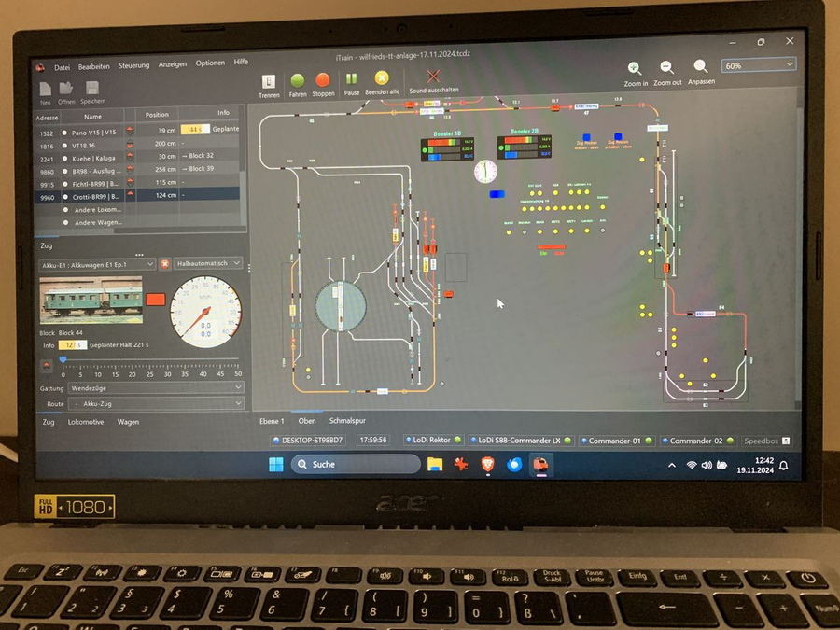Click the Anpassen fit-to-view icon
This screenshot has height=630, width=840.
coord(700,66)
